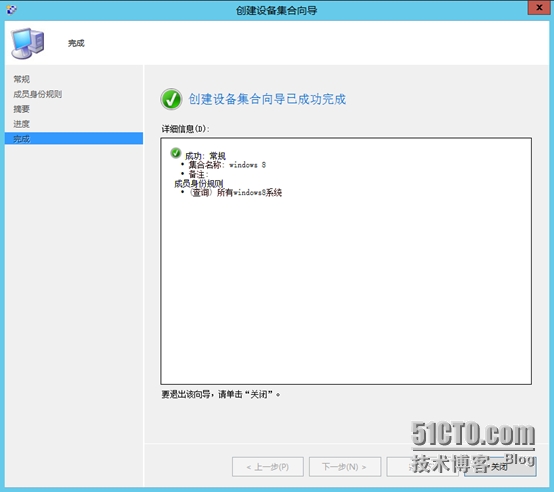This screenshot has height=492, width=554.
Task: Click the 成功: 常规 text in details
Action: tap(205, 156)
